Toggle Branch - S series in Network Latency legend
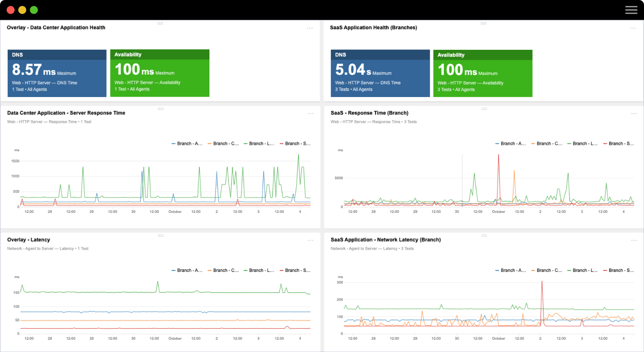 pyautogui.click(x=618, y=270)
